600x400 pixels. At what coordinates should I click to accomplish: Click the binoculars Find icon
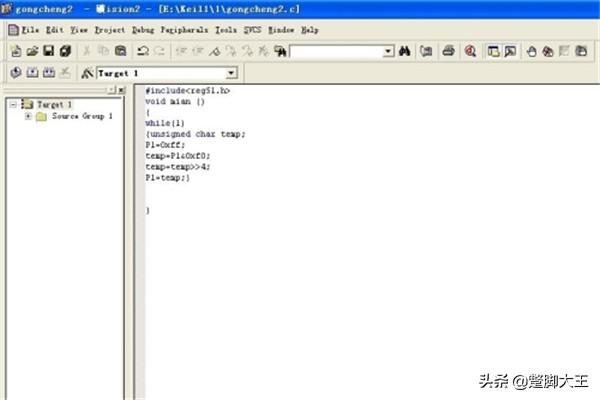pyautogui.click(x=404, y=51)
